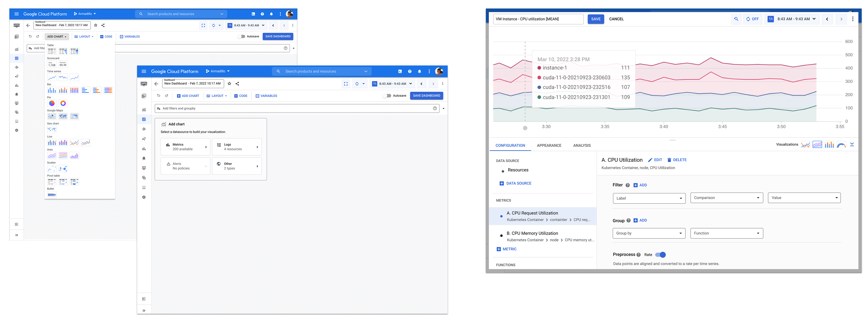This screenshot has height=324, width=868.
Task: Undo the last change in front window
Action: coord(158,96)
